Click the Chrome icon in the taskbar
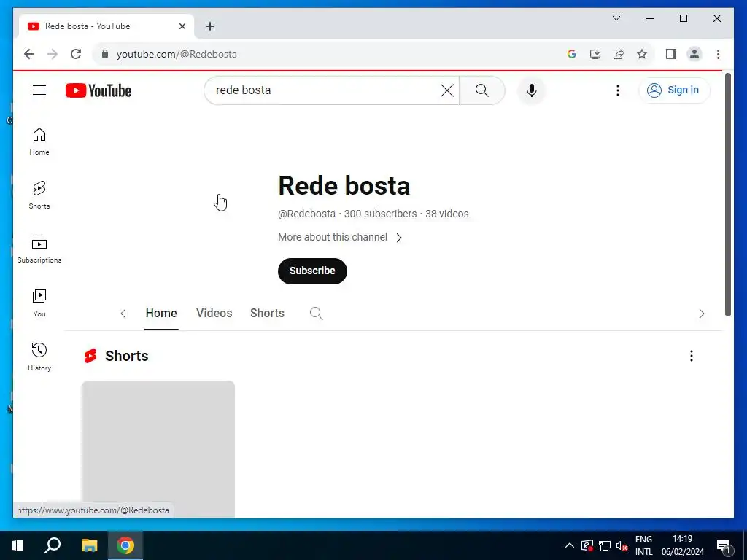Screen dimensions: 747x560 click(125, 545)
